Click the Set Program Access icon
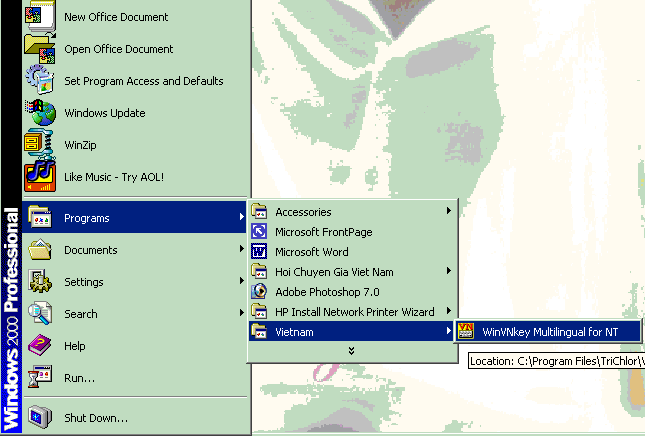Screen dimensions: 645x436 (x=41, y=80)
